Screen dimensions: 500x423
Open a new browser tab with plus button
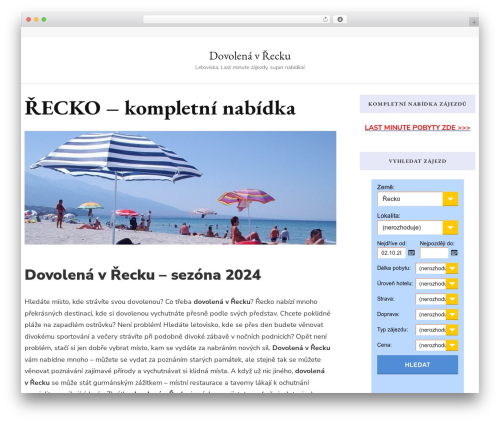point(474,22)
